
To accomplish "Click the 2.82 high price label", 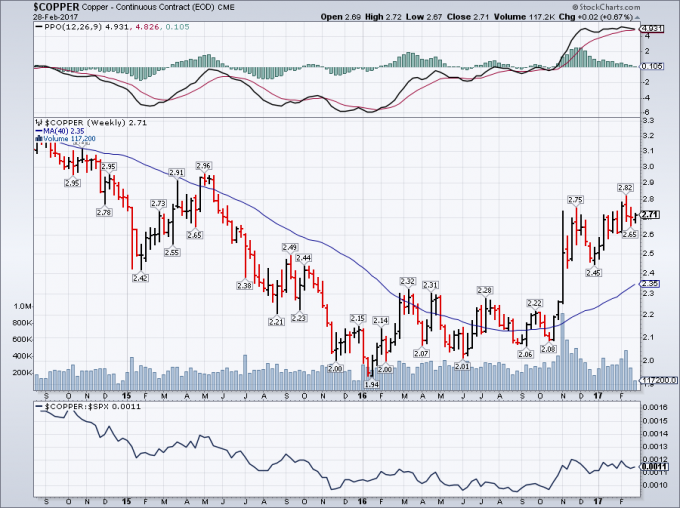I will (625, 188).
